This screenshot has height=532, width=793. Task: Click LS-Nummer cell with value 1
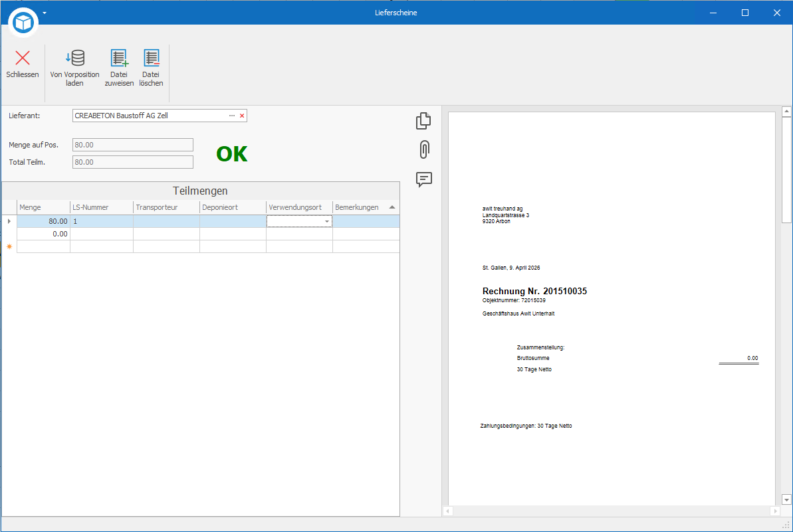click(x=102, y=221)
